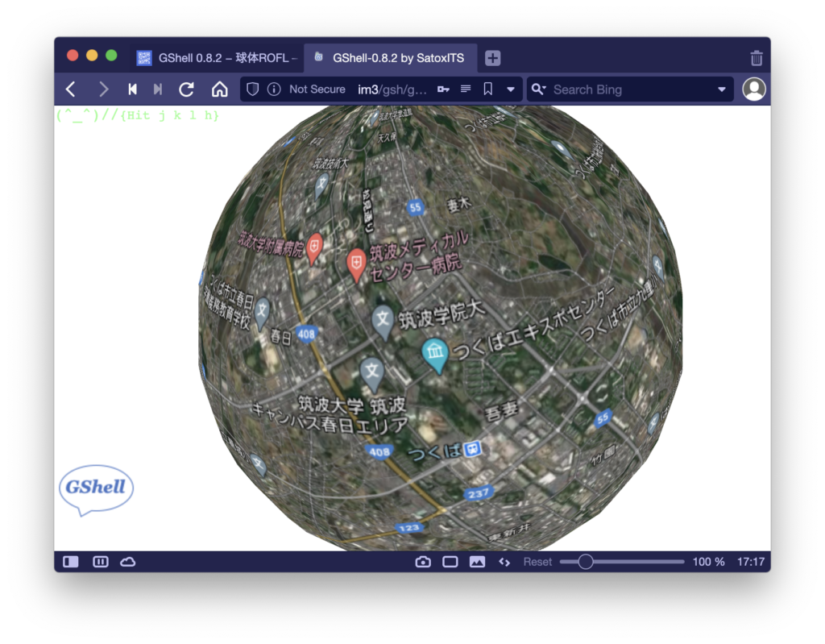The width and height of the screenshot is (825, 644).
Task: Open the page actions code icon
Action: pyautogui.click(x=504, y=562)
